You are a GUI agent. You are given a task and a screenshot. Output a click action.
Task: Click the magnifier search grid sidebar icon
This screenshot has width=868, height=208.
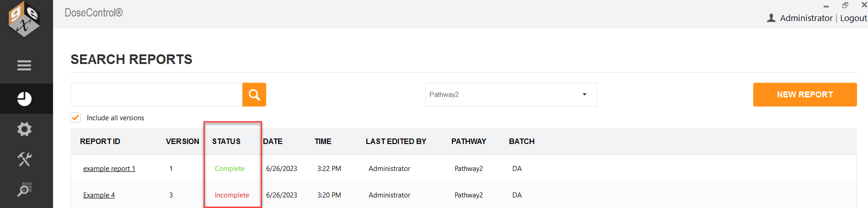point(24,189)
